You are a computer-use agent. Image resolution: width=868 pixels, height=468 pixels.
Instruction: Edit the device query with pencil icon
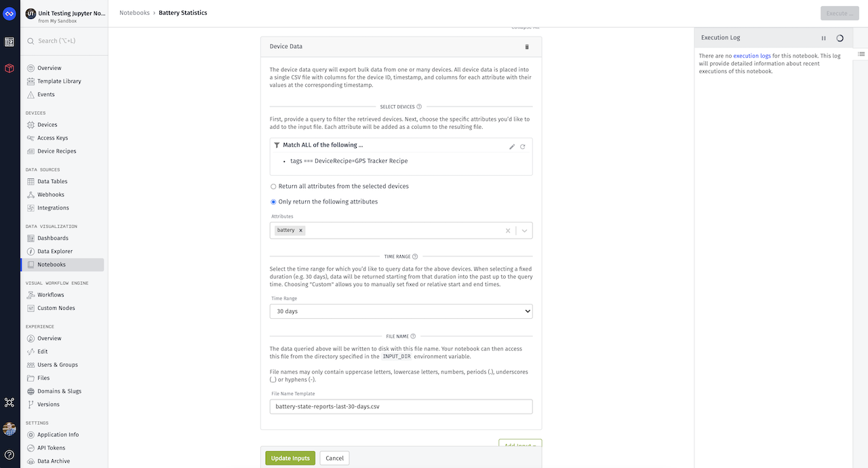pos(512,147)
